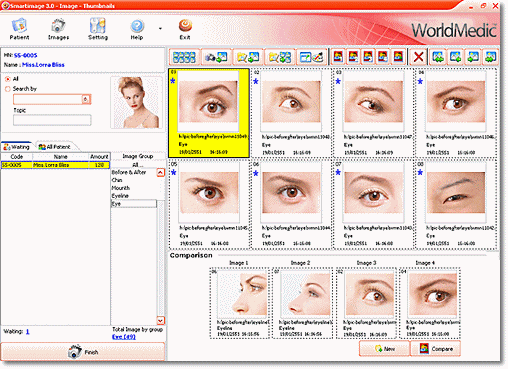The image size is (508, 369).
Task: Go to previous image with single-left arrow icon
Action: [x=455, y=57]
